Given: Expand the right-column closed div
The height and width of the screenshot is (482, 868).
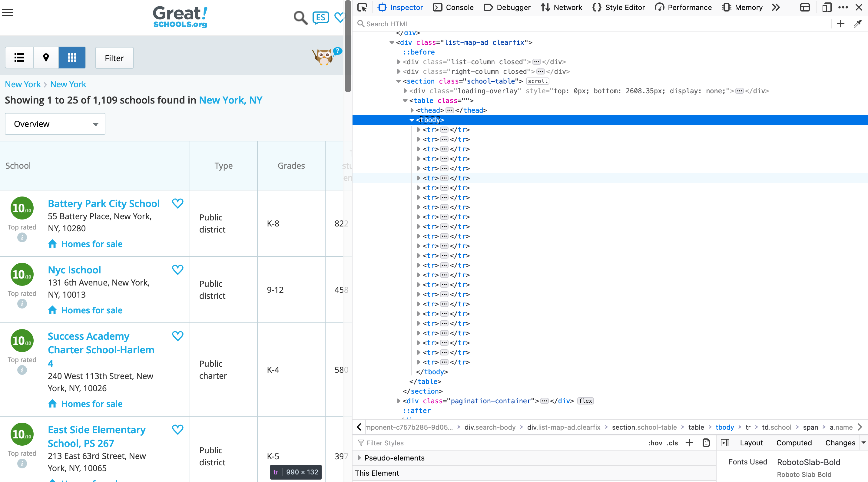Looking at the screenshot, I should [x=399, y=71].
